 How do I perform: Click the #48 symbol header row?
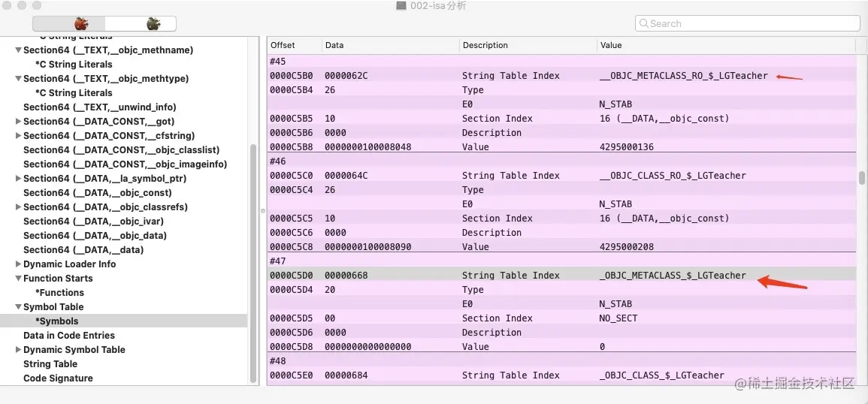coord(561,361)
